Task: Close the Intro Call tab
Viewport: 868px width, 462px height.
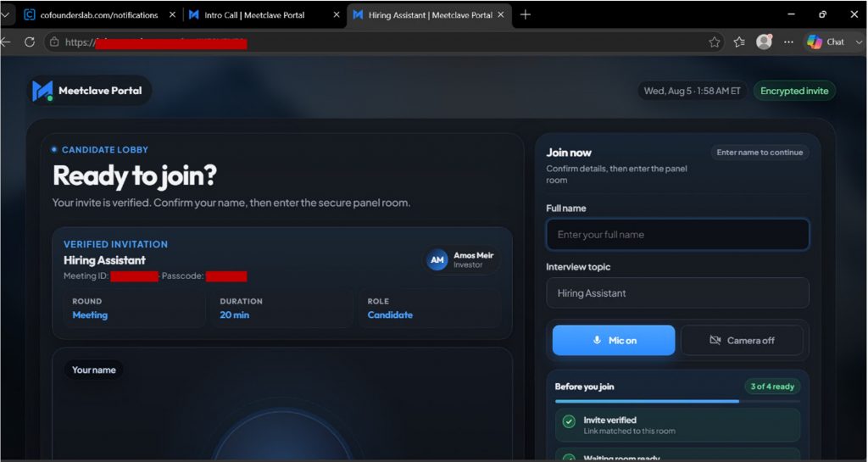Action: 336,15
